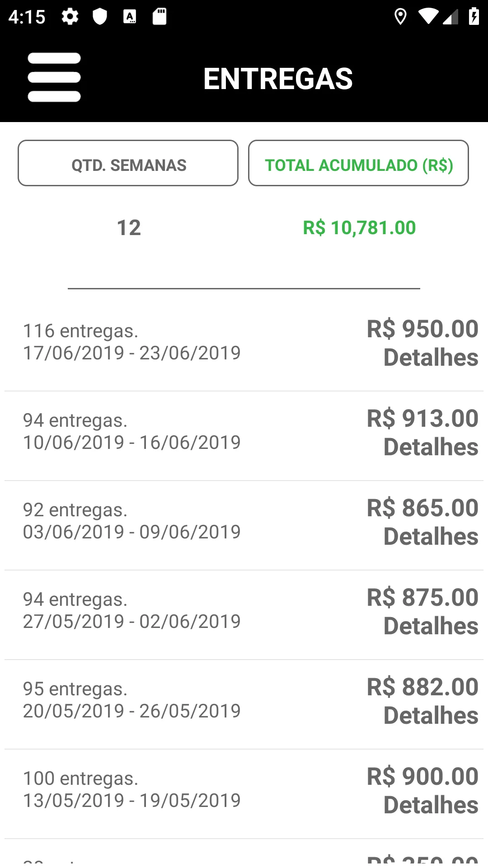The width and height of the screenshot is (488, 868).
Task: Select the QTD. SEMANAS button
Action: point(128,163)
